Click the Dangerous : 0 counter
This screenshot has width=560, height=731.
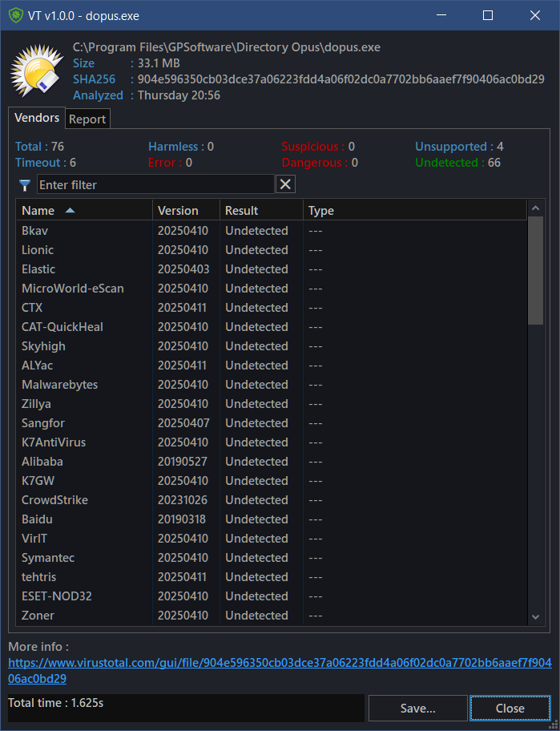320,163
